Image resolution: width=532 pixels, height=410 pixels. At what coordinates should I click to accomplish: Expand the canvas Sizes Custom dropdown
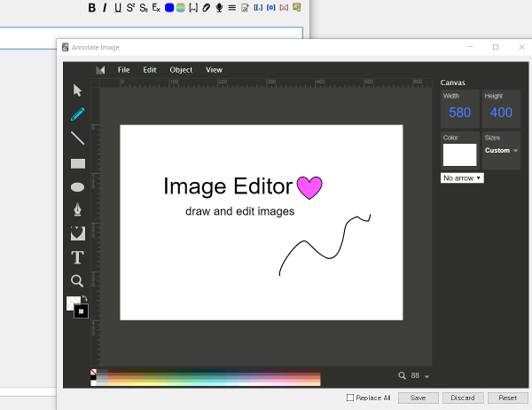point(501,151)
